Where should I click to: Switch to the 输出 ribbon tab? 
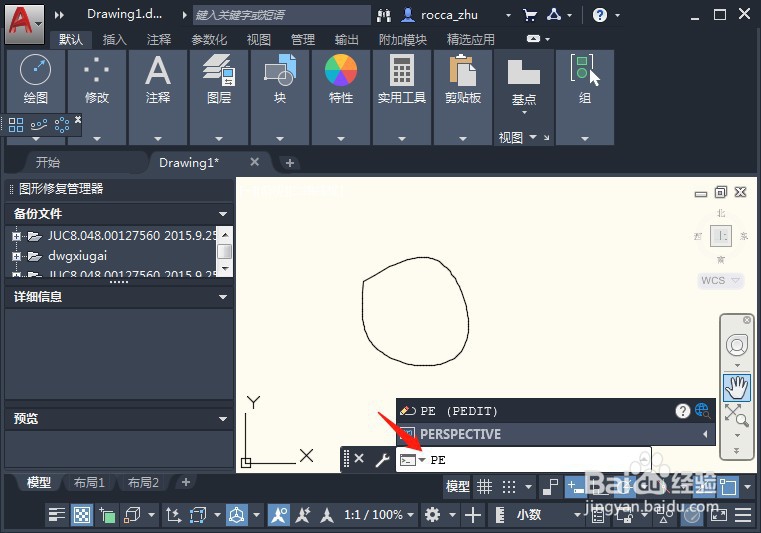pyautogui.click(x=347, y=39)
